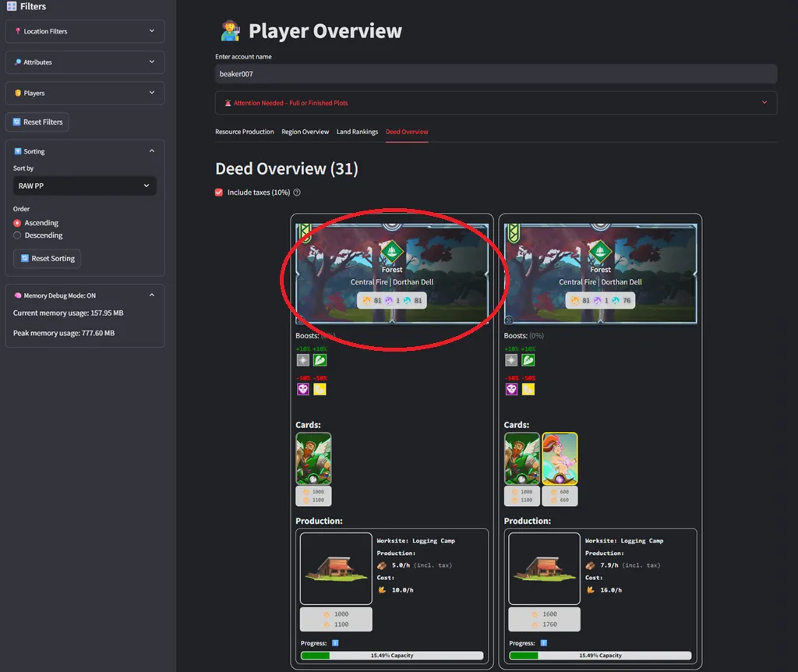The image size is (798, 672).
Task: Select the Deed Overview tab
Action: point(407,132)
